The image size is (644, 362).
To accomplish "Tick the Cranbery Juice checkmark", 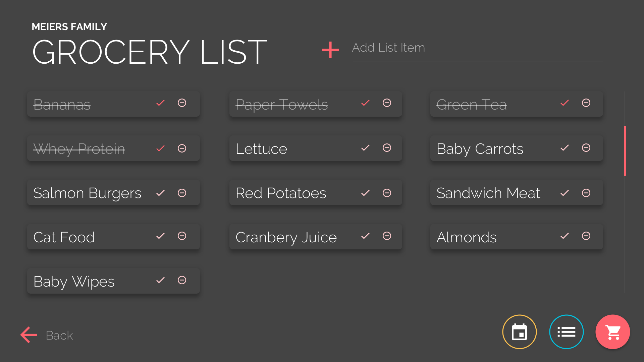I will coord(365,236).
